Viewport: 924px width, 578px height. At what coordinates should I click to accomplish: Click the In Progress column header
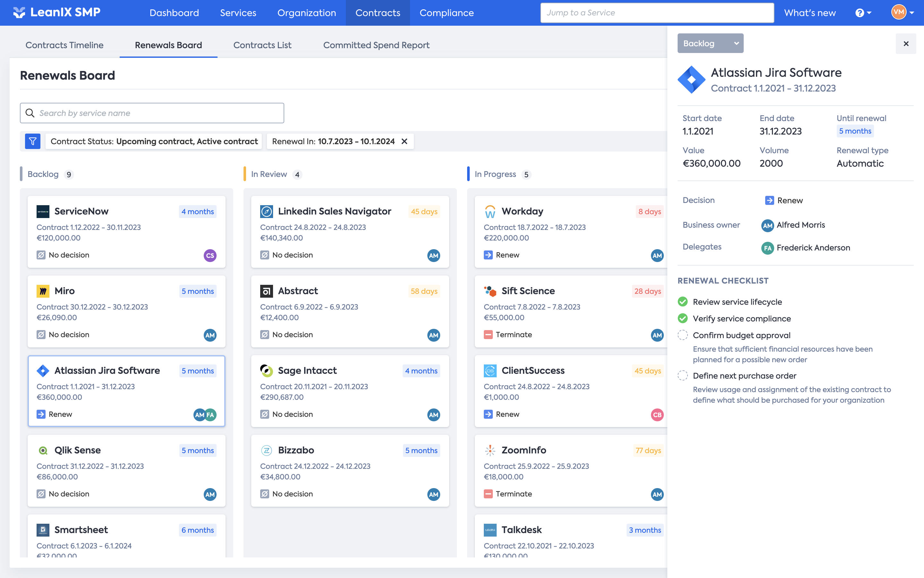[495, 174]
